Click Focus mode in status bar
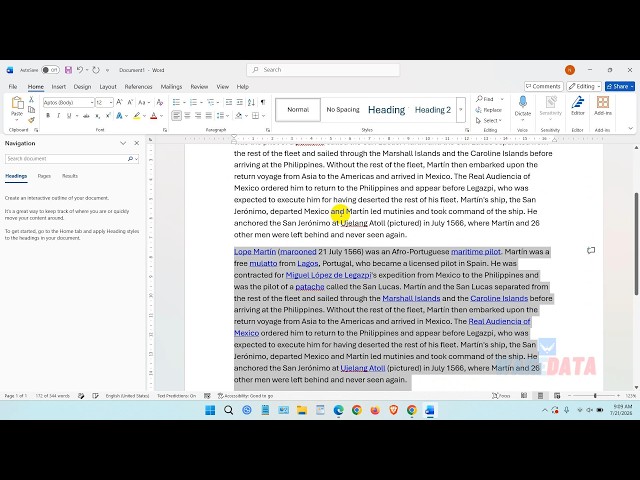This screenshot has height=480, width=640. [501, 396]
